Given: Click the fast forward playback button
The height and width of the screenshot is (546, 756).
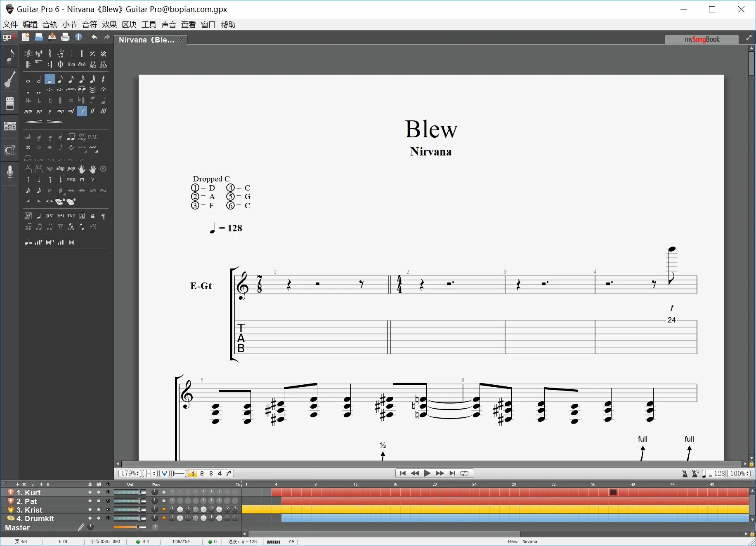Looking at the screenshot, I should [x=440, y=473].
